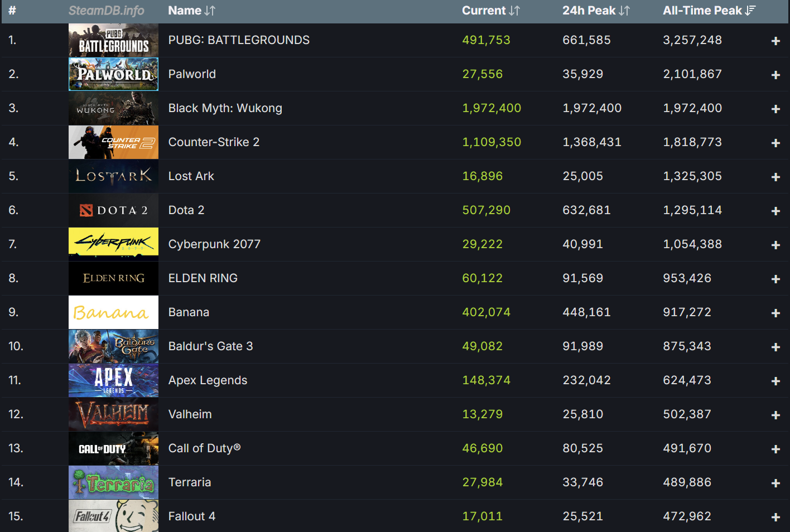The width and height of the screenshot is (790, 532).
Task: Select PUBG's all-time peak 3,257,248
Action: [x=692, y=40]
